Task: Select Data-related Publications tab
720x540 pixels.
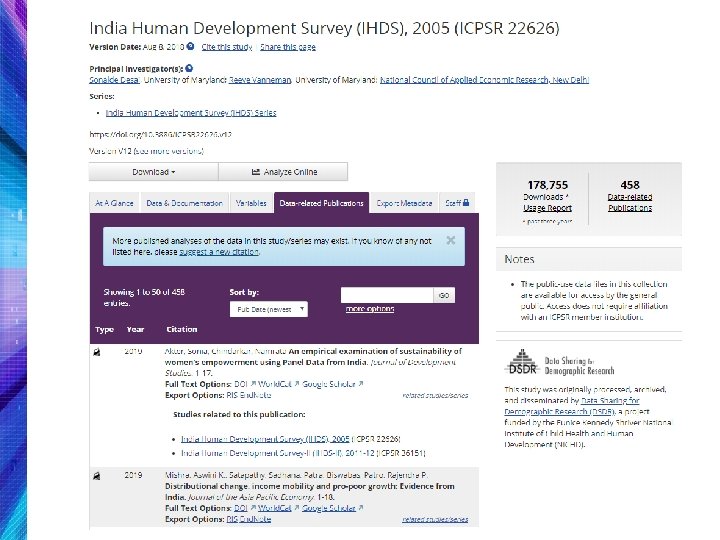Action: coord(321,203)
